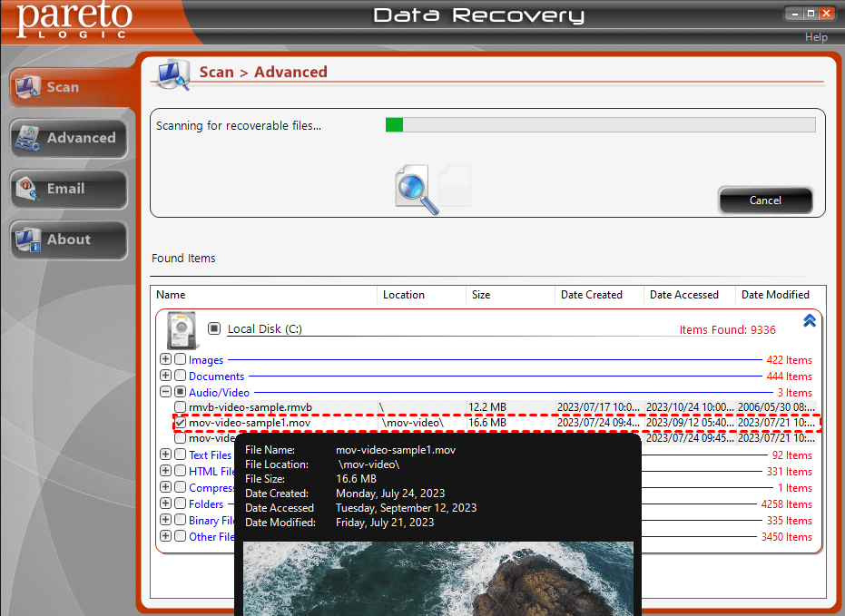
Task: Cancel the running scan
Action: (765, 200)
